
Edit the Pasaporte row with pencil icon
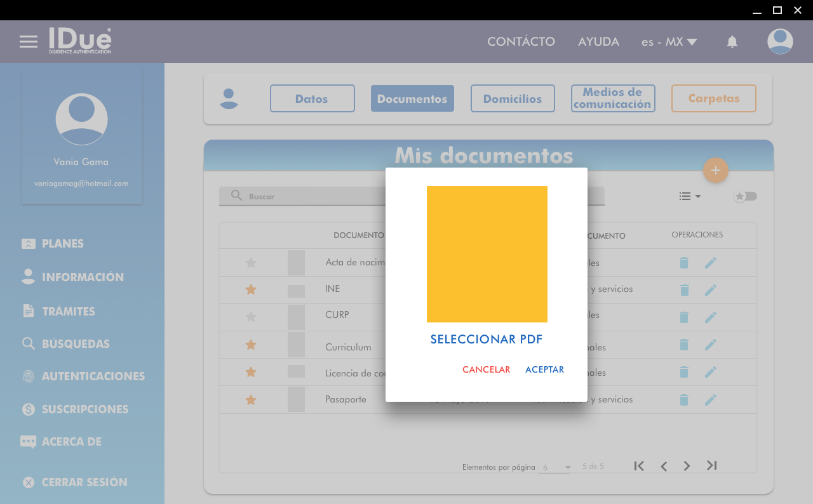pyautogui.click(x=710, y=400)
